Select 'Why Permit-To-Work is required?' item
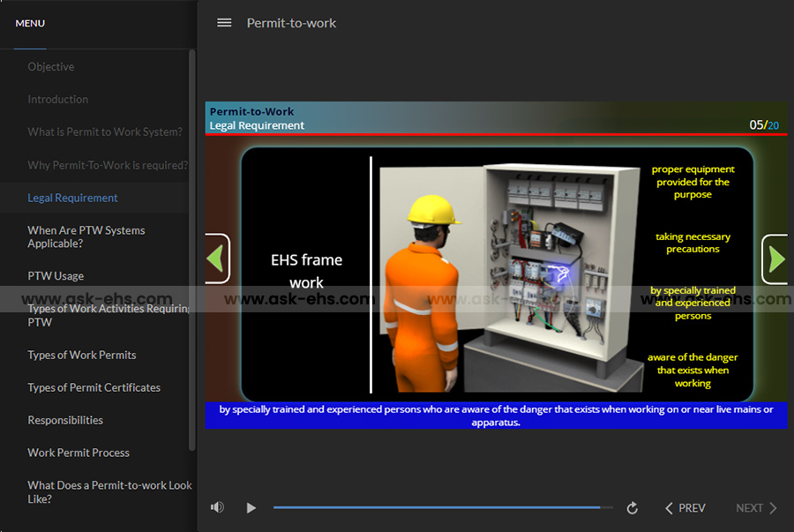Screen dimensions: 794x532 108,165
